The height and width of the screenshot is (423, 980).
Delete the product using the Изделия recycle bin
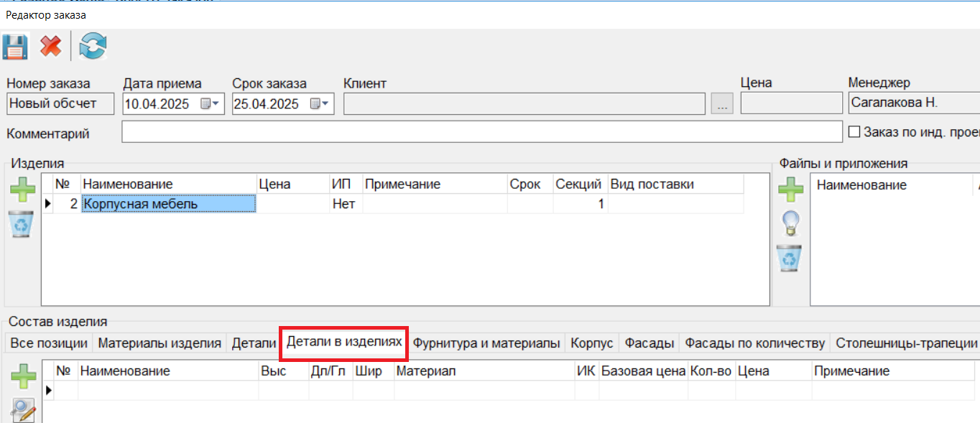pyautogui.click(x=22, y=224)
